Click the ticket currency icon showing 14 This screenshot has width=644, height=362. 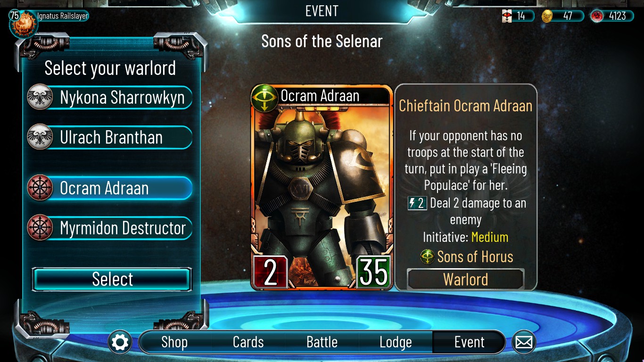(507, 16)
